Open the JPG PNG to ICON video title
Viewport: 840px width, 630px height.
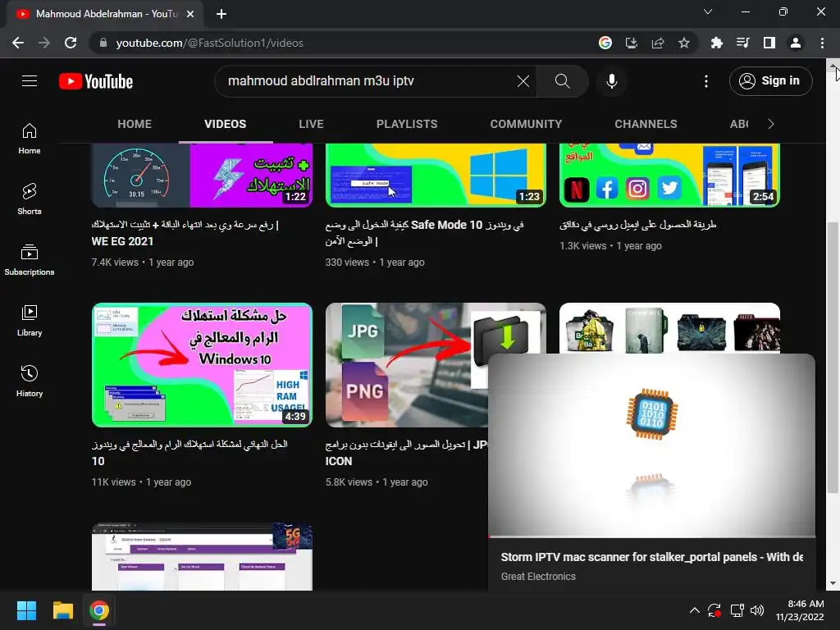click(x=406, y=452)
